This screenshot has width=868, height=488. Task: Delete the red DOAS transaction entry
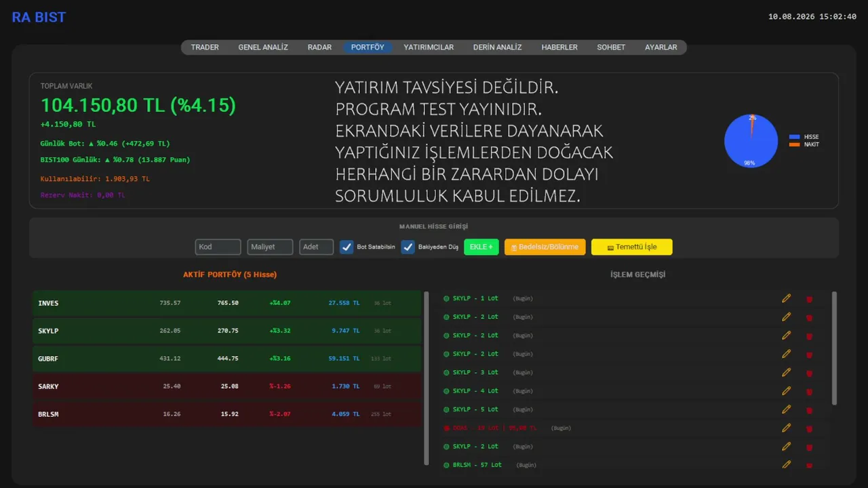(809, 428)
